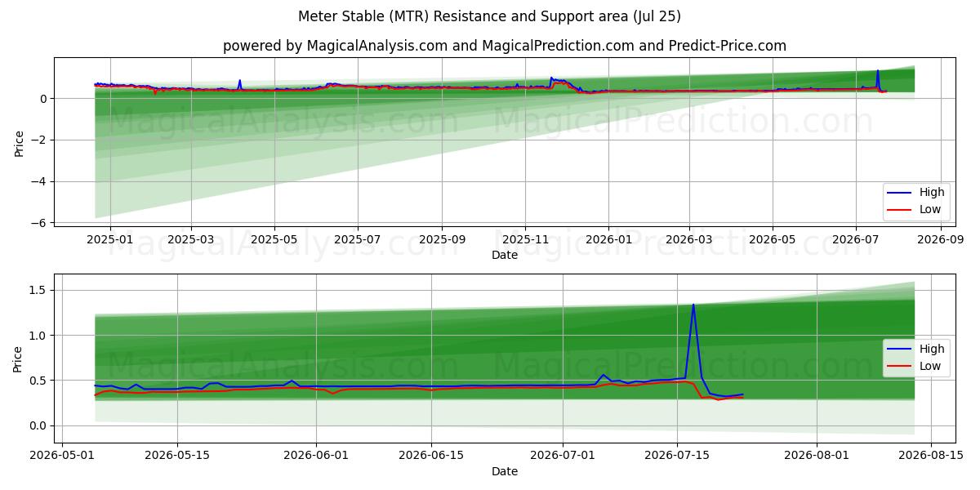Click the '2025-07' x-axis label

pos(358,239)
